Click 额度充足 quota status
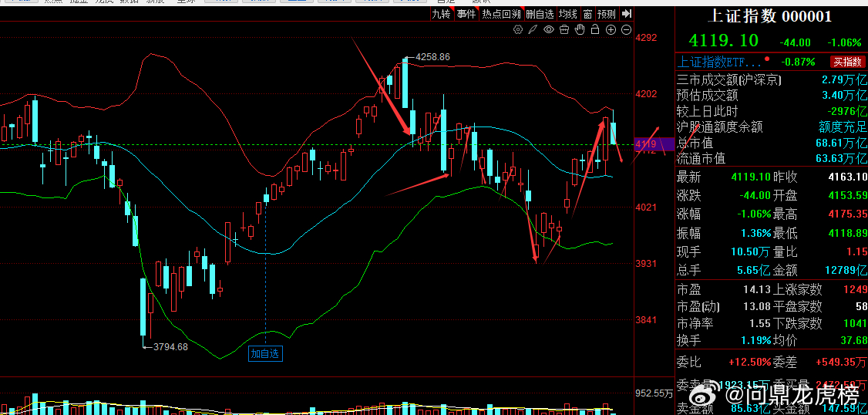 [843, 127]
